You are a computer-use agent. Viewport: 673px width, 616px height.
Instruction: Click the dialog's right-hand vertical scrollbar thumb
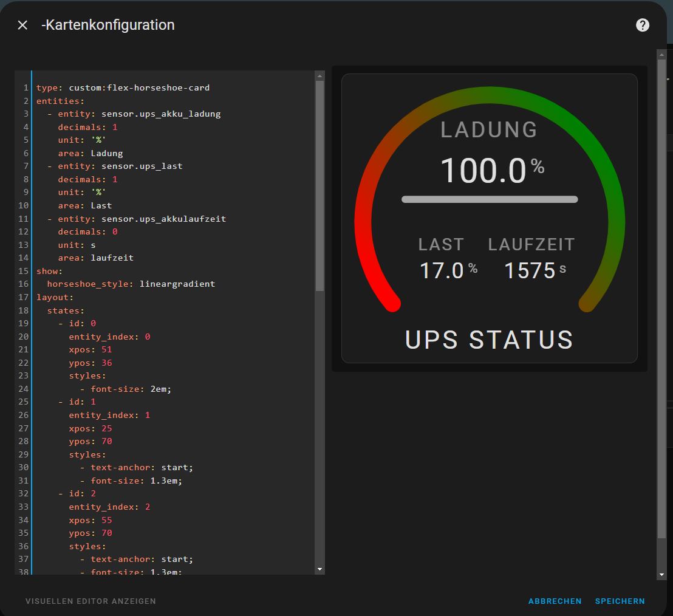(x=661, y=298)
